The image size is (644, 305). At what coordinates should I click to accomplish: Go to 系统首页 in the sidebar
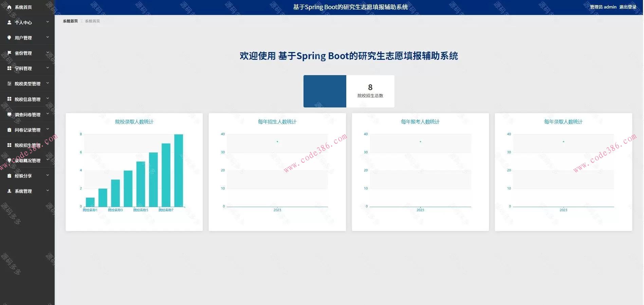pos(23,7)
